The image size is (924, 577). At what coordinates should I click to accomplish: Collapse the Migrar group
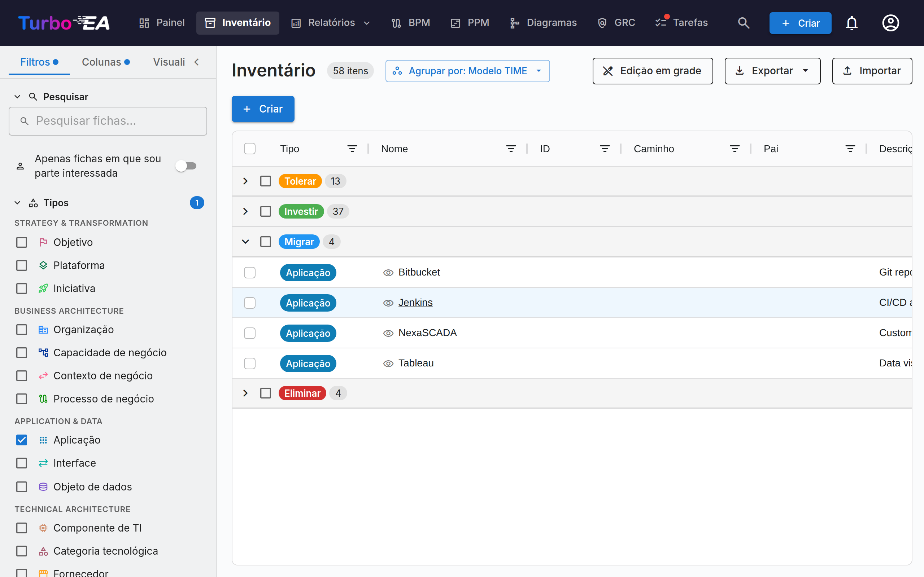[x=245, y=242]
